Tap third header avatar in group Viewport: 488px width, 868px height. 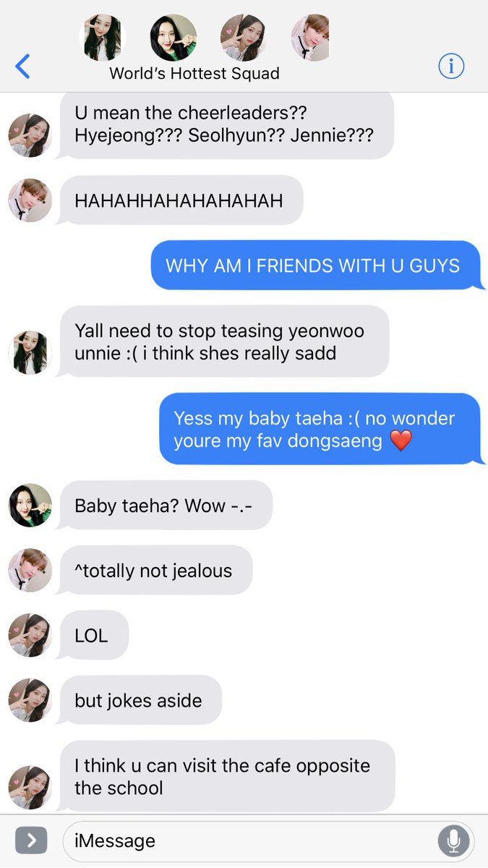pos(244,38)
